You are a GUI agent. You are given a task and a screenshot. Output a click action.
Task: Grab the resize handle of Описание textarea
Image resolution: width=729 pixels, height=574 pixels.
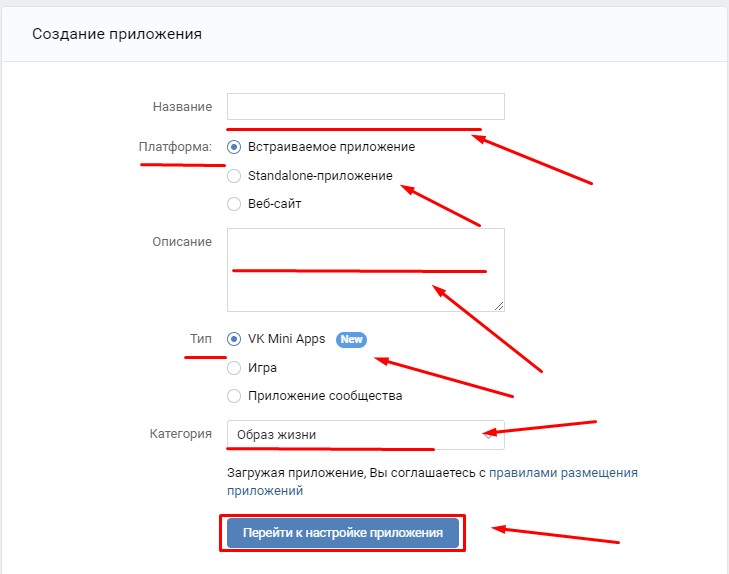click(x=499, y=306)
